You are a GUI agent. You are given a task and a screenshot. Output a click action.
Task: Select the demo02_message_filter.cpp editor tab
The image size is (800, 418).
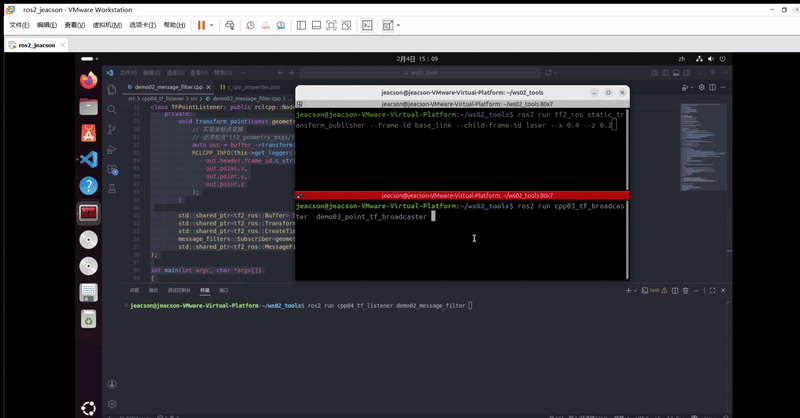click(168, 87)
